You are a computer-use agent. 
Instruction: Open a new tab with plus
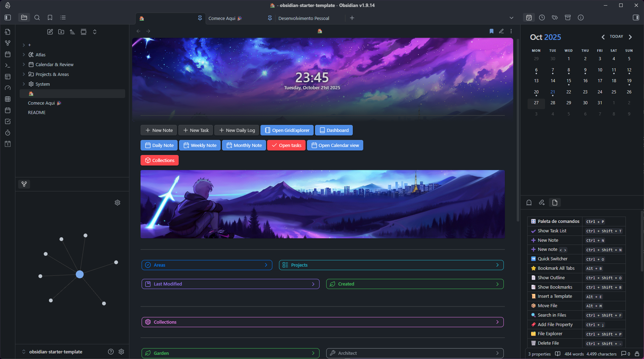[352, 18]
